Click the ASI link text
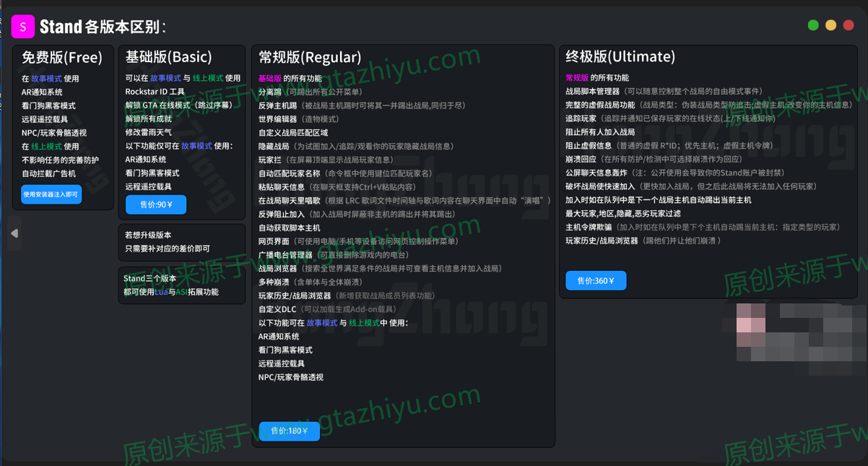The width and height of the screenshot is (868, 466). (x=181, y=292)
